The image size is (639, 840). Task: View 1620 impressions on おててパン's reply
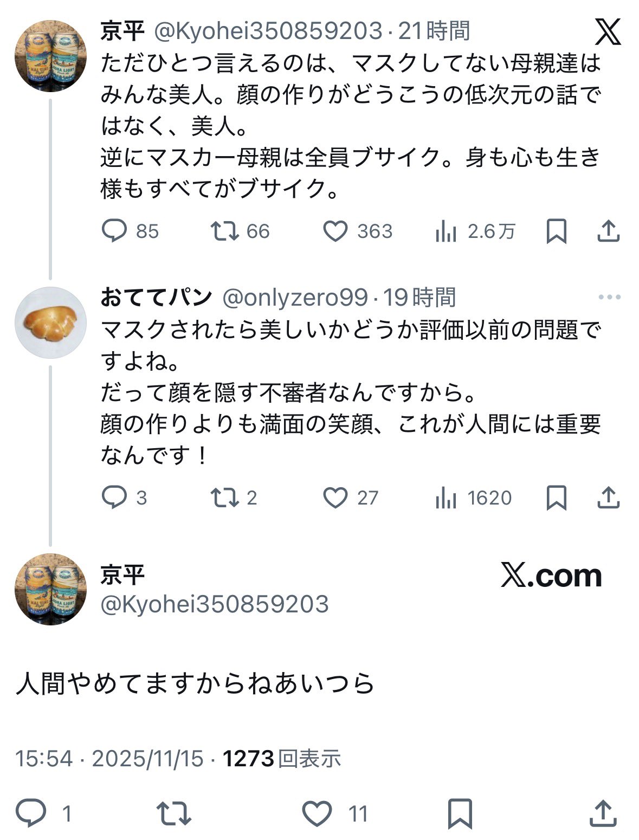(x=446, y=498)
